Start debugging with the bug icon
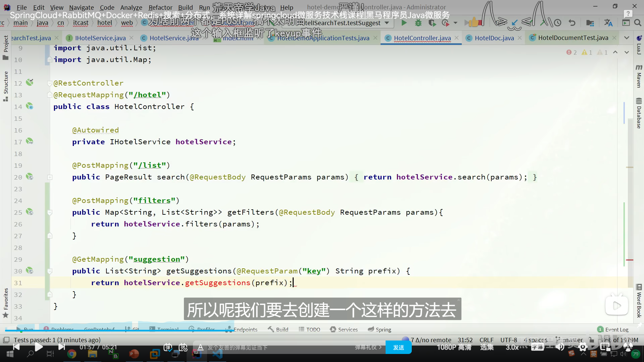This screenshot has height=362, width=644. point(418,23)
